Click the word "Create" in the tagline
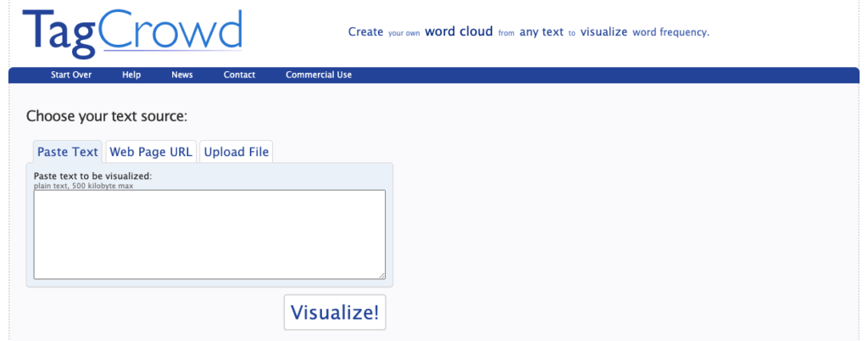 click(x=365, y=32)
